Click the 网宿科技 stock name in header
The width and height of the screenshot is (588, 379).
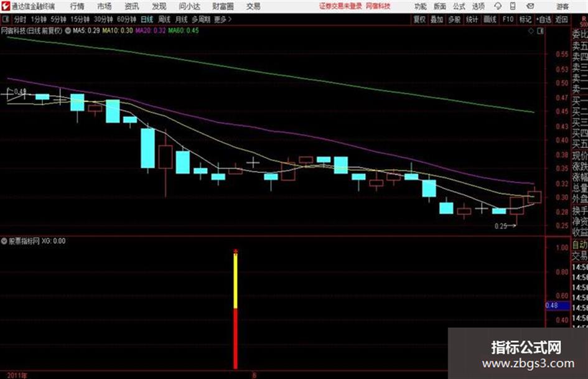378,6
